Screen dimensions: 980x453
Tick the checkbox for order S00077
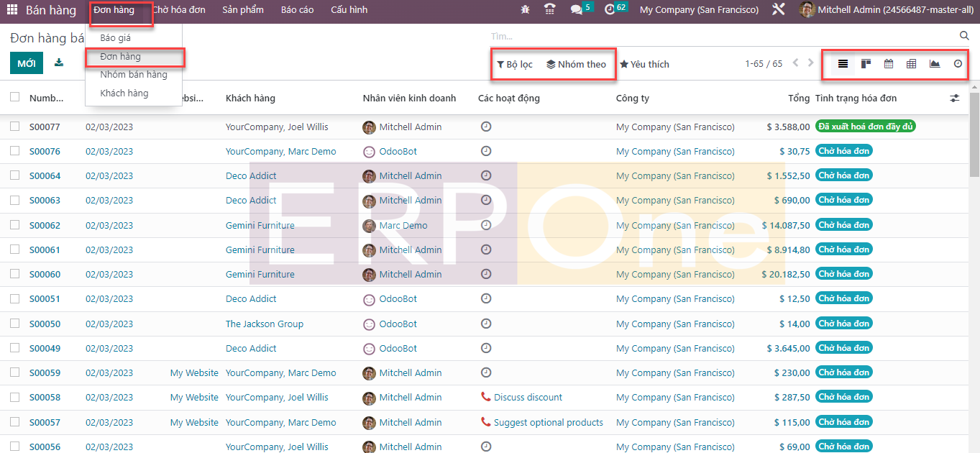click(x=15, y=127)
